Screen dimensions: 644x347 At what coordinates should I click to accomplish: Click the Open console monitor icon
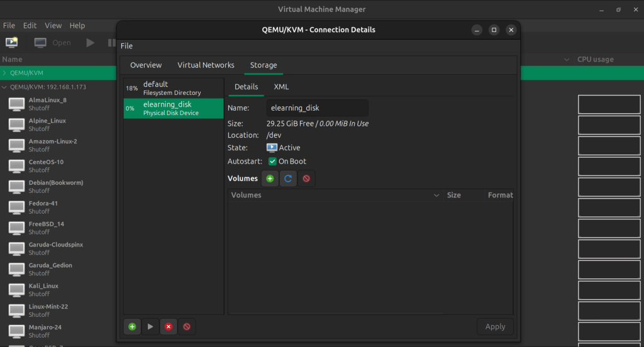[40, 43]
